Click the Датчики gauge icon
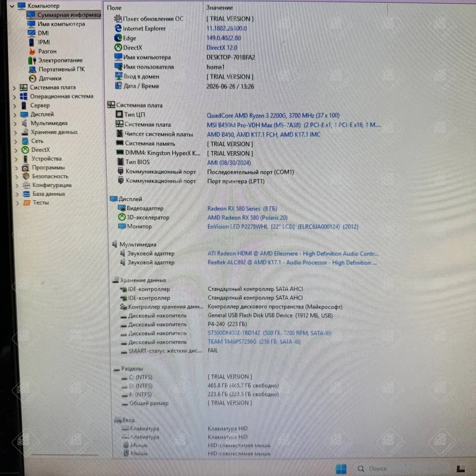This screenshot has height=476, width=476. 33,78
